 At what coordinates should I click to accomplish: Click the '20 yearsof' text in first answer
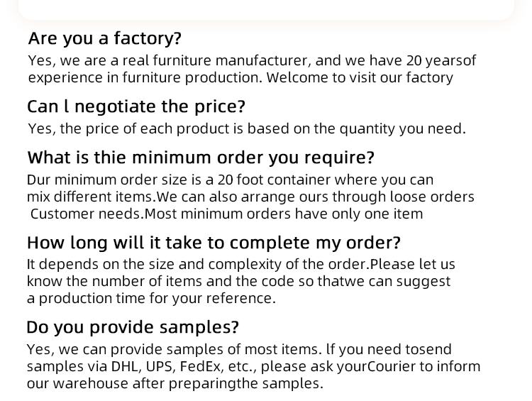pos(441,61)
